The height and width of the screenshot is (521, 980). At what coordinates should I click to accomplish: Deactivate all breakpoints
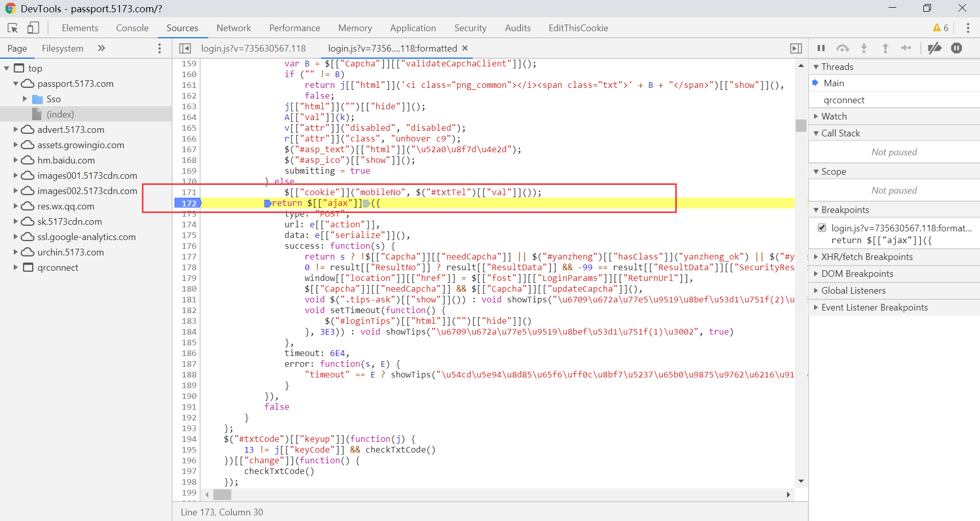tap(935, 48)
